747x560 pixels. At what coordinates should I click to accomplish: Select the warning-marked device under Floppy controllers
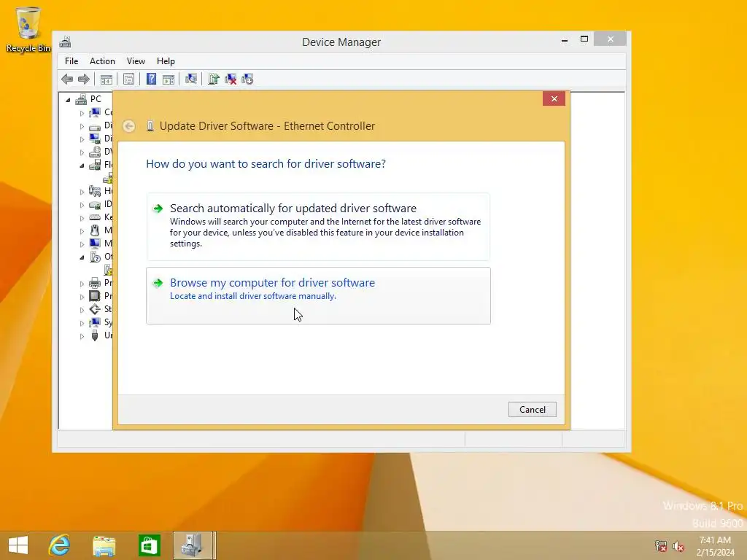point(109,178)
